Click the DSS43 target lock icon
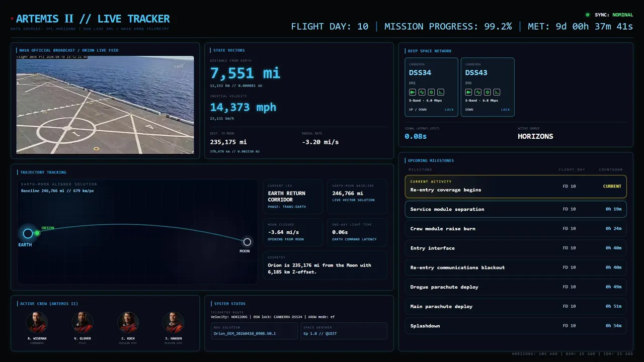Viewport: 644px width, 362px height. coord(487,93)
